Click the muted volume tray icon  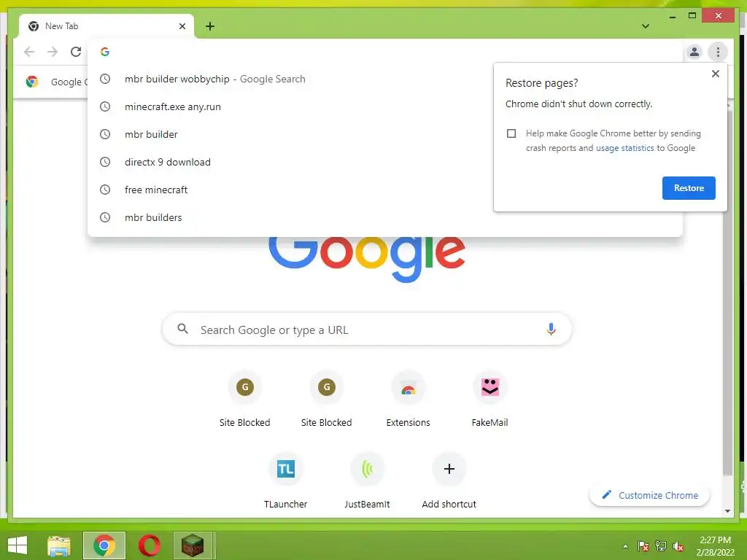678,546
